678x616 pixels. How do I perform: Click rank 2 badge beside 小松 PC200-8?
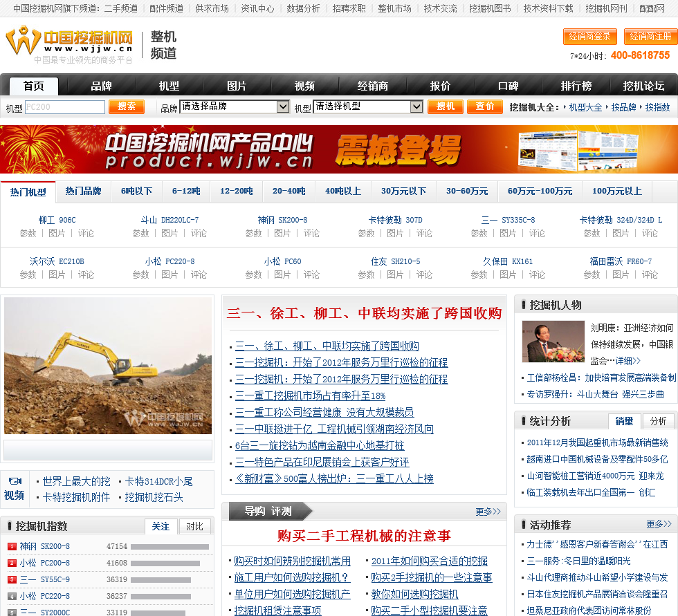coord(12,563)
